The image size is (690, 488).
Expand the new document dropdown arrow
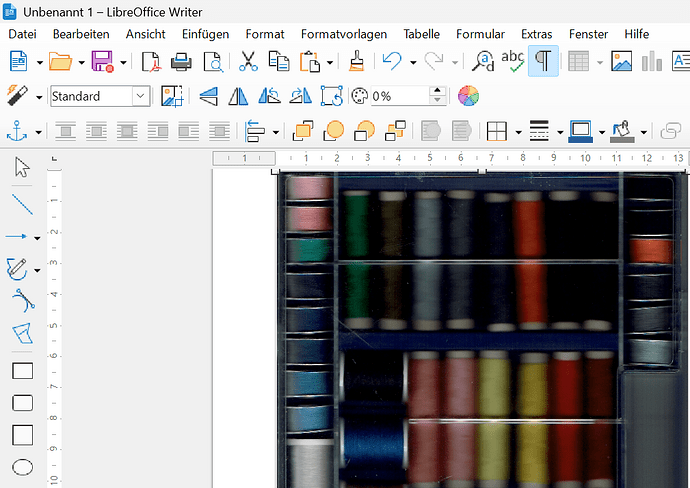click(40, 62)
